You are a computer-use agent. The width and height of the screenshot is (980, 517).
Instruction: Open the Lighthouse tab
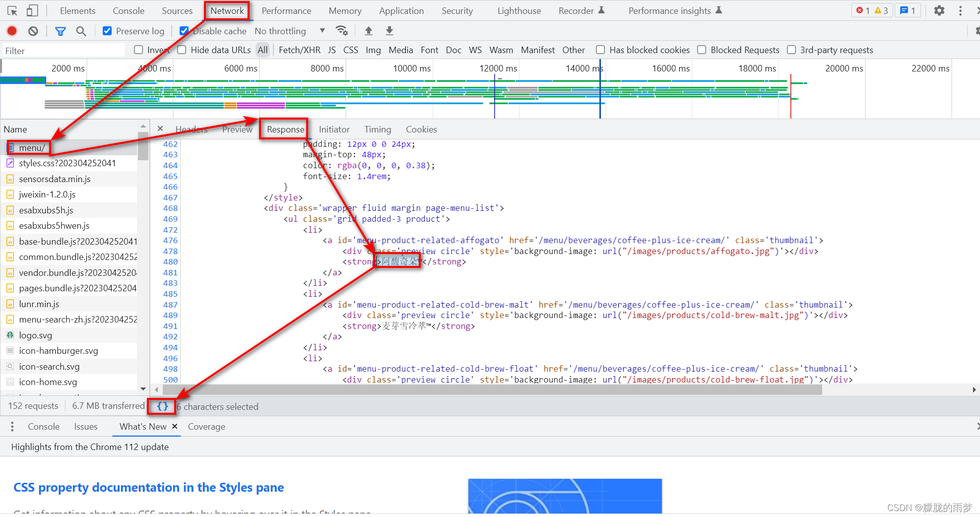(519, 10)
